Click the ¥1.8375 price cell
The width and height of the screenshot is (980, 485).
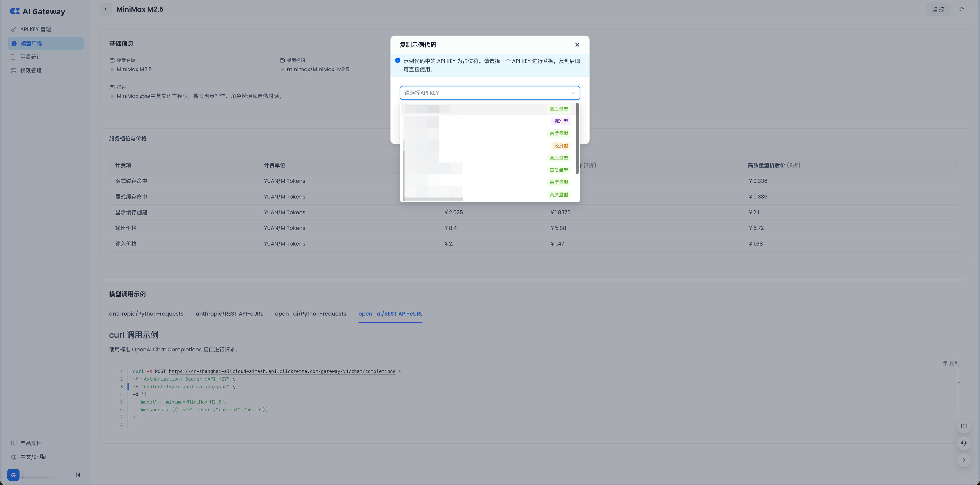[x=560, y=212]
